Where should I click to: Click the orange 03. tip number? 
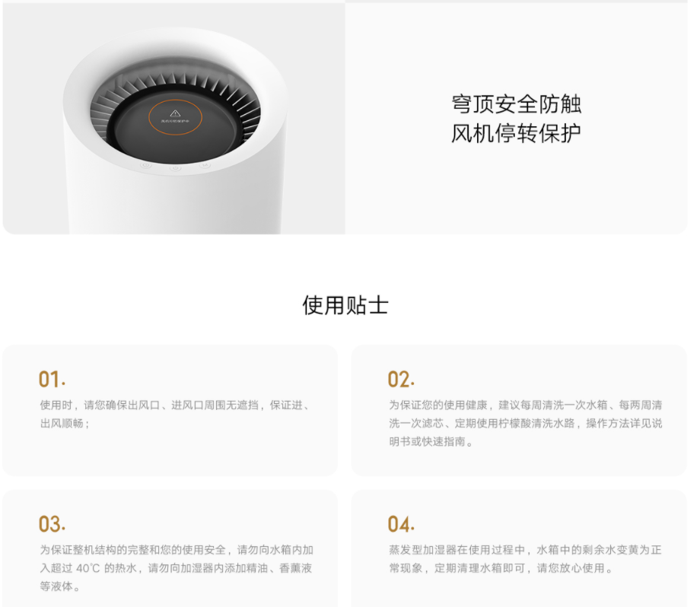pyautogui.click(x=52, y=524)
